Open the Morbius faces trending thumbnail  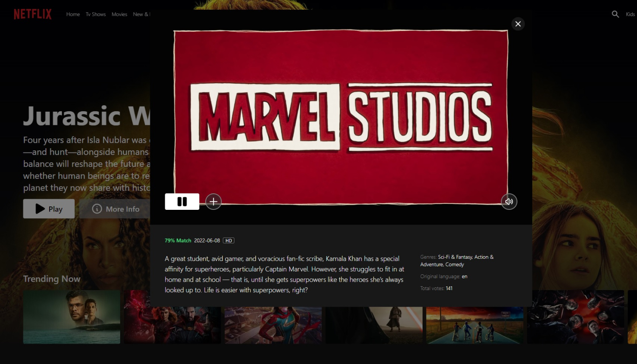point(575,317)
